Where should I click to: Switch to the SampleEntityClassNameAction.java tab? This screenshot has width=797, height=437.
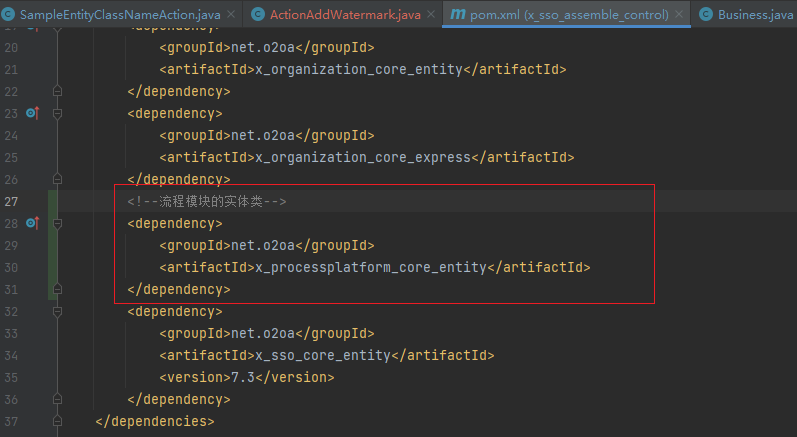point(118,15)
